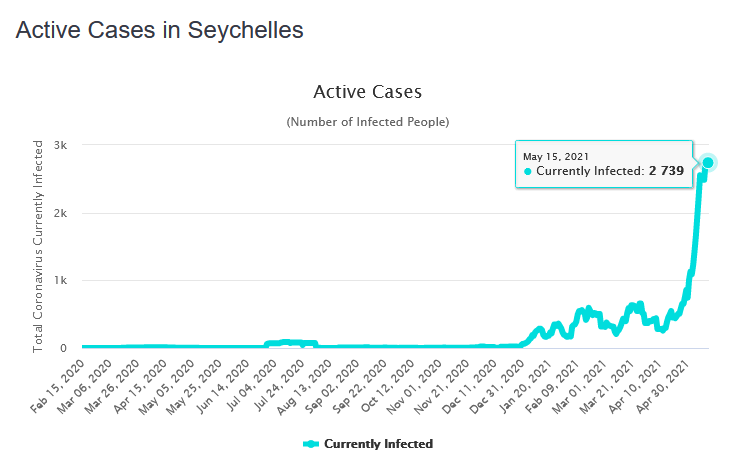
Task: Click the teal legend line marker icon
Action: coord(310,444)
